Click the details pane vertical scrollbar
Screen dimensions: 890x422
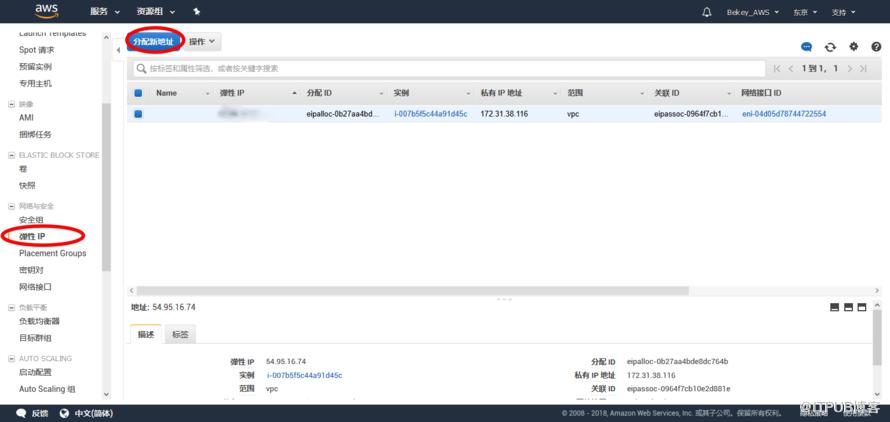tap(877, 335)
